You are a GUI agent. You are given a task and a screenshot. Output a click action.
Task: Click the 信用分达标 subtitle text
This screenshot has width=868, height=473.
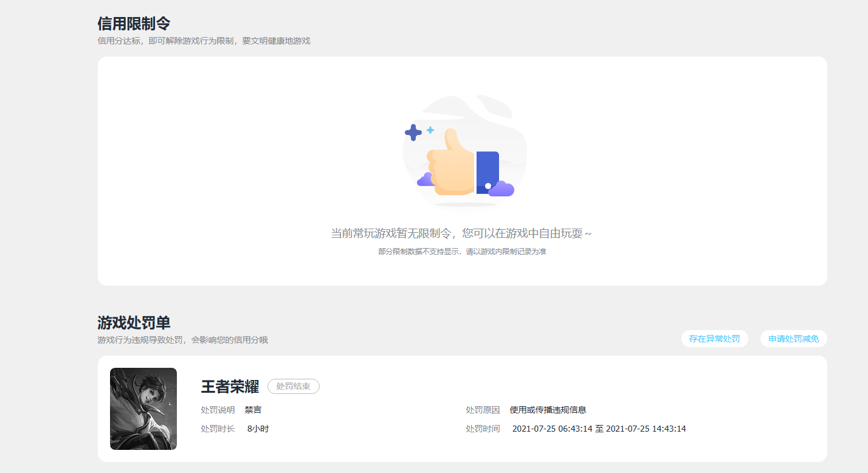tap(204, 41)
